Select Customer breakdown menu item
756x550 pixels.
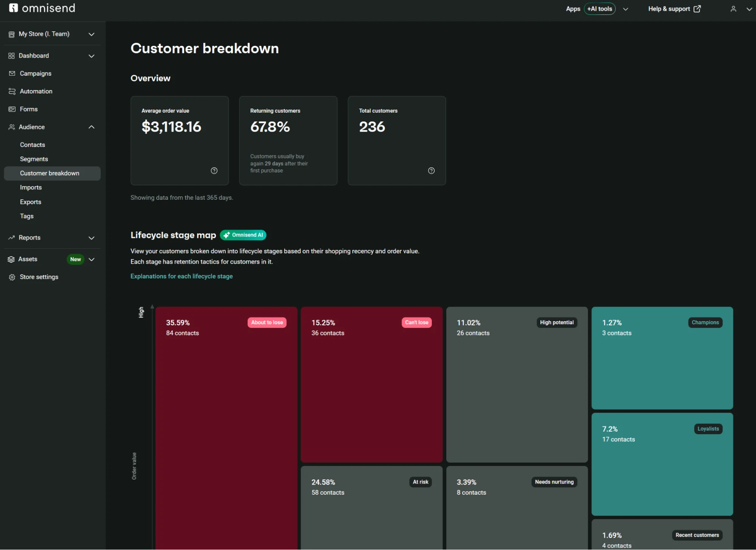(52, 173)
